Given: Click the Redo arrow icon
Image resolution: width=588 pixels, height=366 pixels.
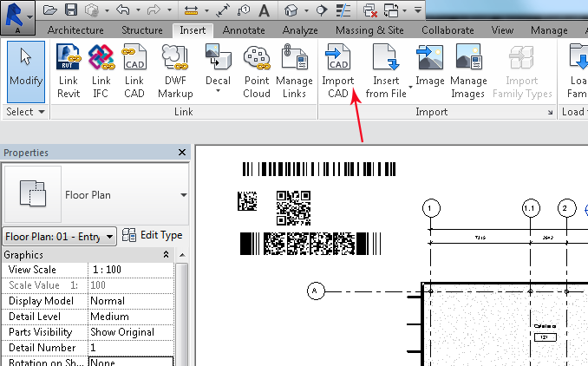Looking at the screenshot, I should click(x=154, y=10).
